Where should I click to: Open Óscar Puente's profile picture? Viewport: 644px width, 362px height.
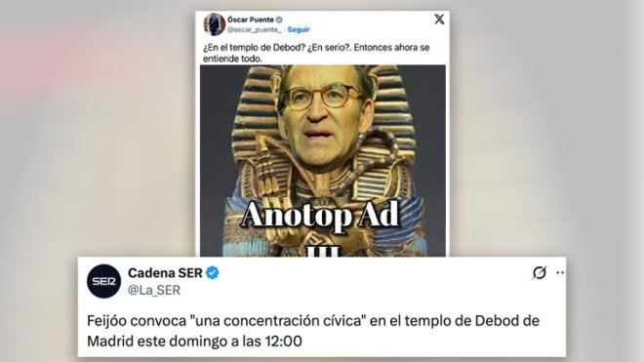point(214,24)
